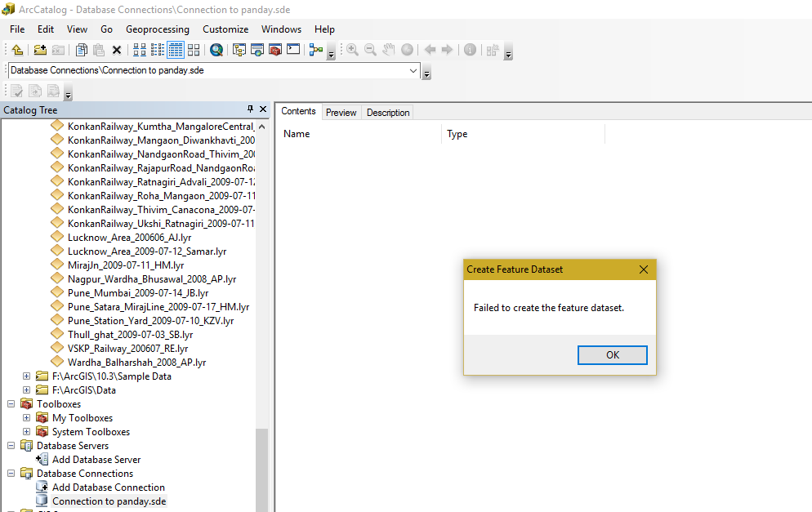Pin the Catalog Tree panel

pyautogui.click(x=250, y=109)
